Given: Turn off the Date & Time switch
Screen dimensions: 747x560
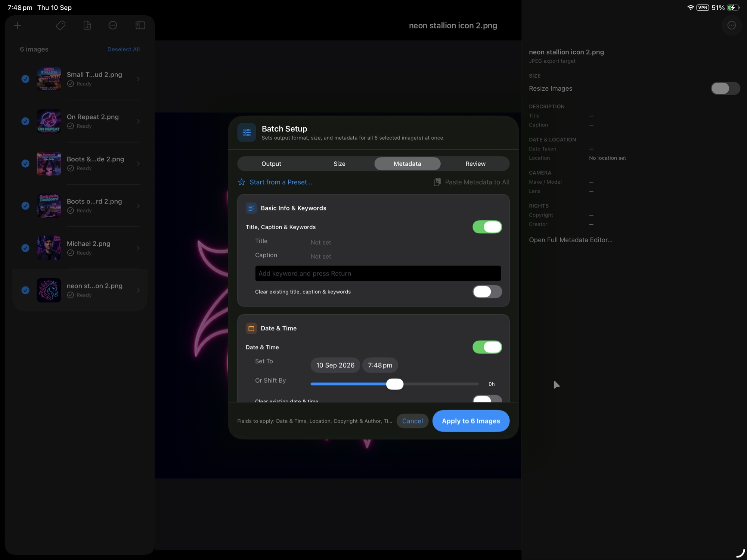Looking at the screenshot, I should pos(487,347).
